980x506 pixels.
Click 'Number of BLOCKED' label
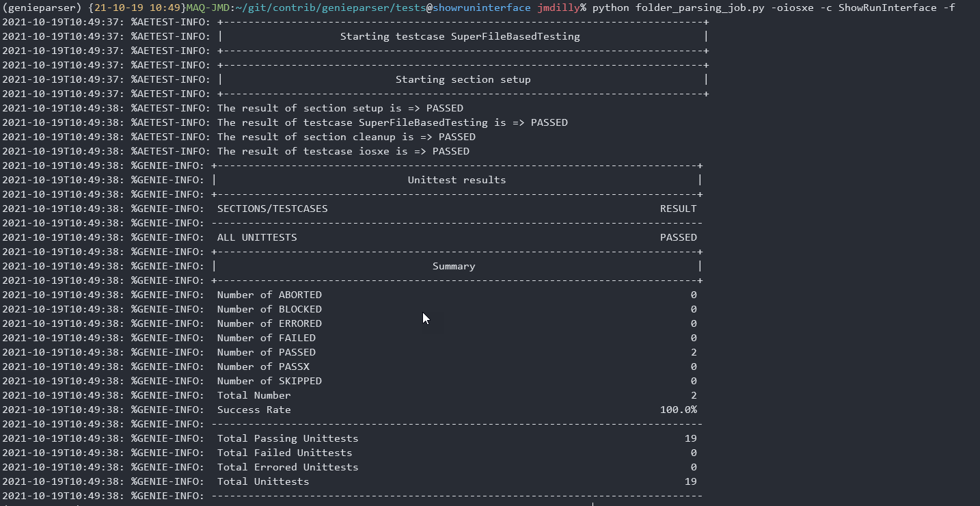point(269,309)
